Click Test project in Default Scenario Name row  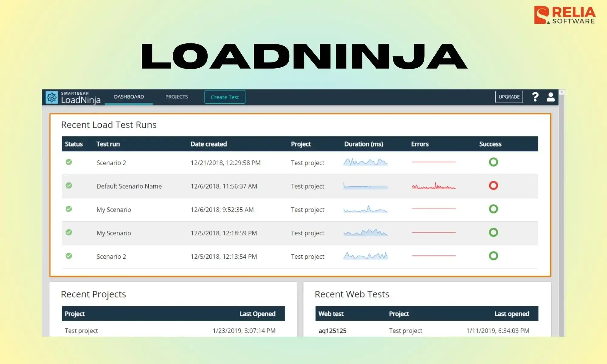(307, 186)
